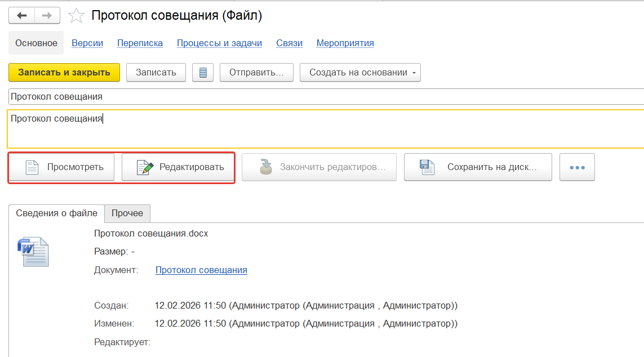The width and height of the screenshot is (644, 357).
Task: Click the Word document file icon
Action: coord(33,252)
